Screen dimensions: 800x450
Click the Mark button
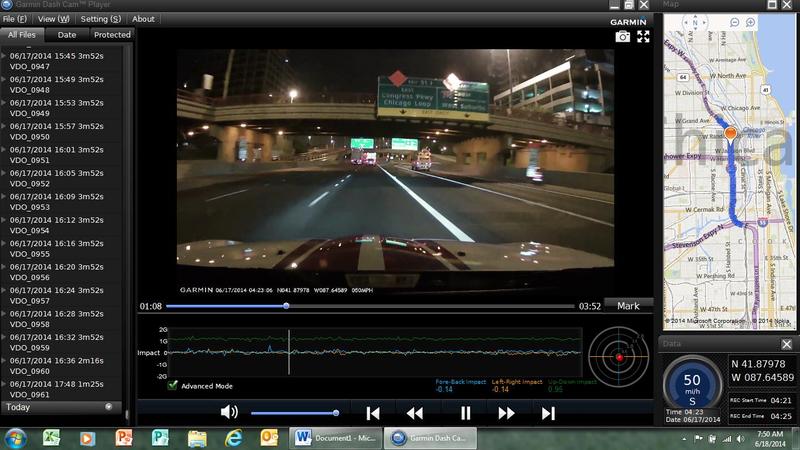pos(628,306)
